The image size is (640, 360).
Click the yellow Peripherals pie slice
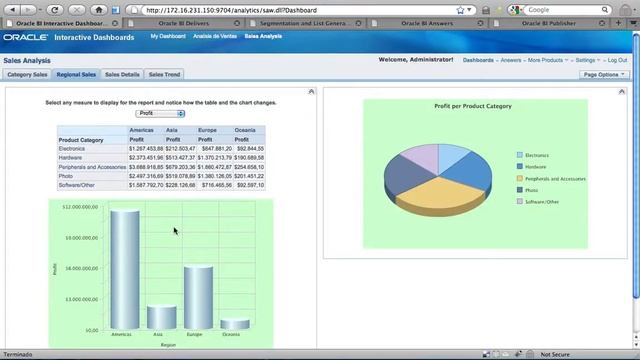[x=440, y=193]
